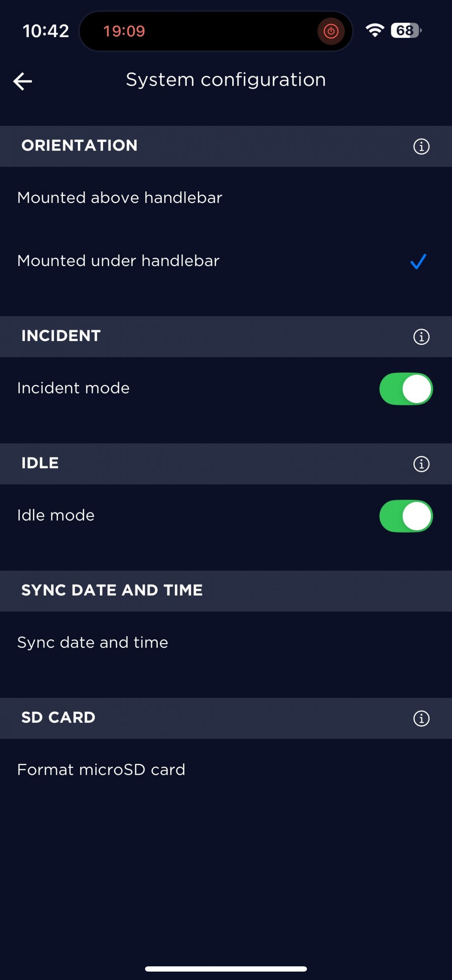
Task: View SD Card info icon
Action: pyautogui.click(x=421, y=718)
